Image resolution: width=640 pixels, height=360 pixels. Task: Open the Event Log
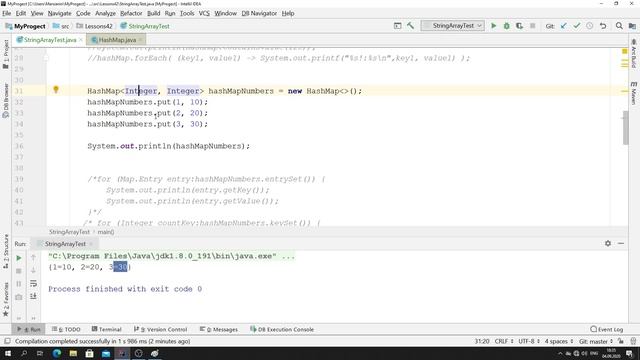point(607,329)
